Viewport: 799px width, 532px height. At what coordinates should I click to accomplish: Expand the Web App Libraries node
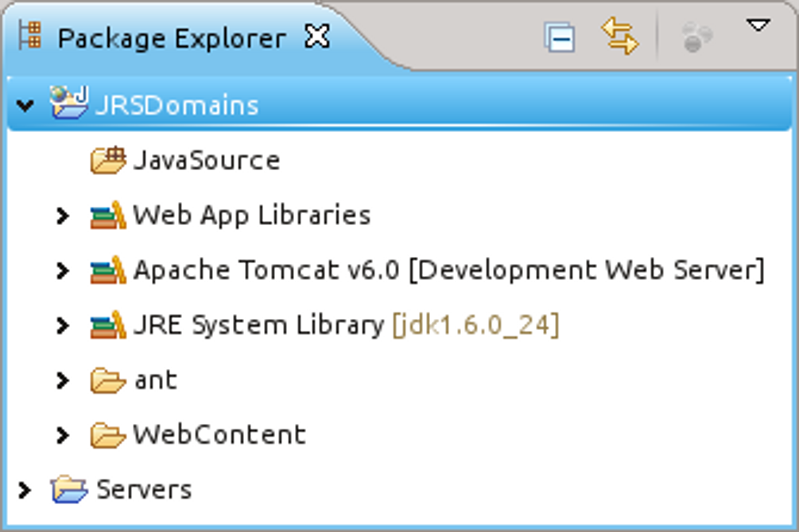click(x=62, y=216)
